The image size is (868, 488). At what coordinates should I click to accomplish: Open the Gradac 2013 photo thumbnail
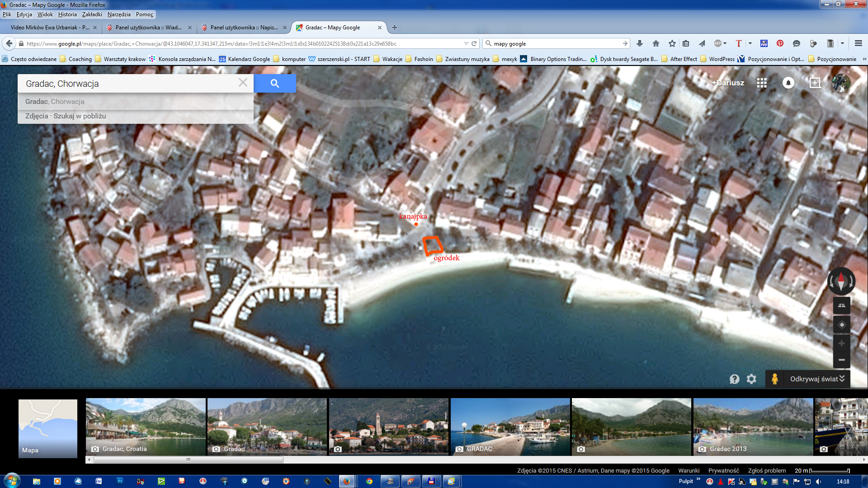[x=753, y=427]
